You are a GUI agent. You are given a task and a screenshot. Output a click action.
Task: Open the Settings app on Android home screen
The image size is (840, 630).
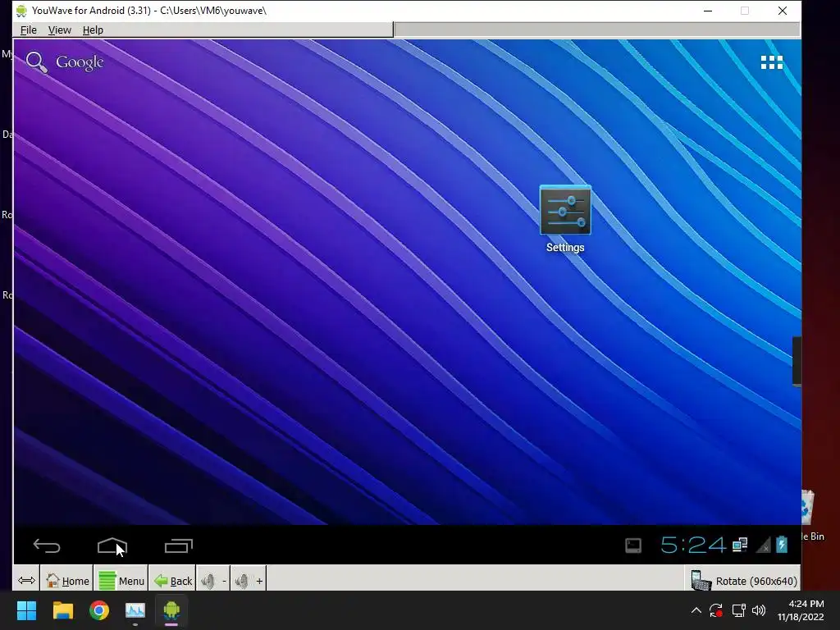click(x=565, y=218)
